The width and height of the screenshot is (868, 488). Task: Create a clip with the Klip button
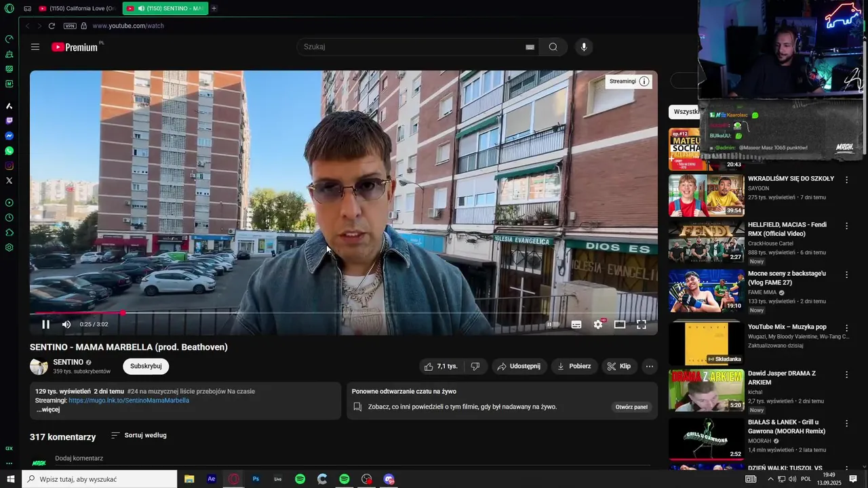619,367
